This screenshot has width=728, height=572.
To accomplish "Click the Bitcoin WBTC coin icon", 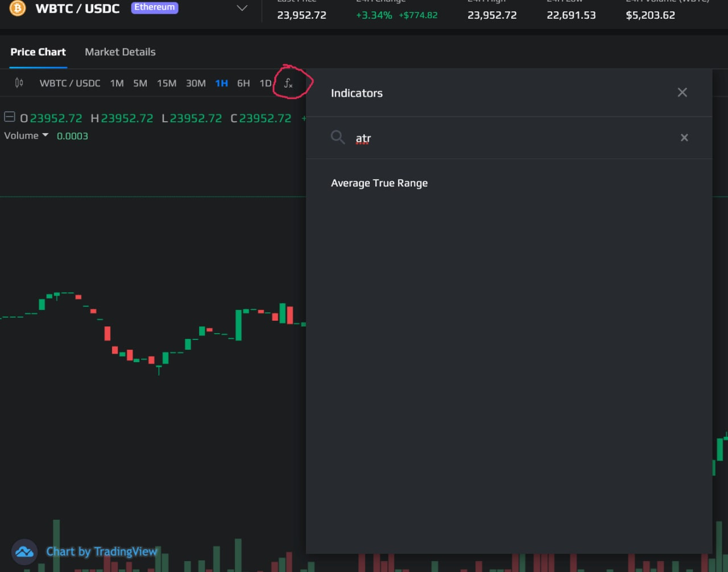I will click(18, 8).
